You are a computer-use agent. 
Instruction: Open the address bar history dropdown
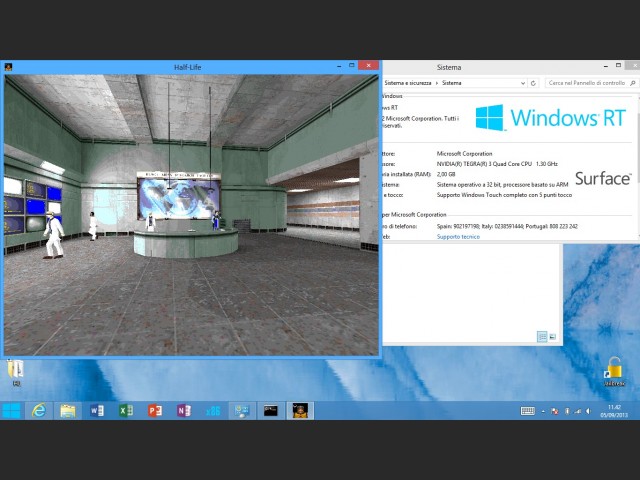point(523,83)
